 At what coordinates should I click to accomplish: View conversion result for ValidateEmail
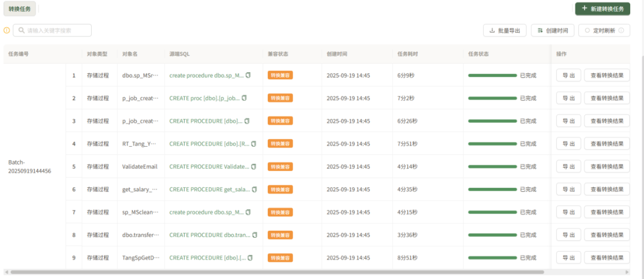point(607,166)
